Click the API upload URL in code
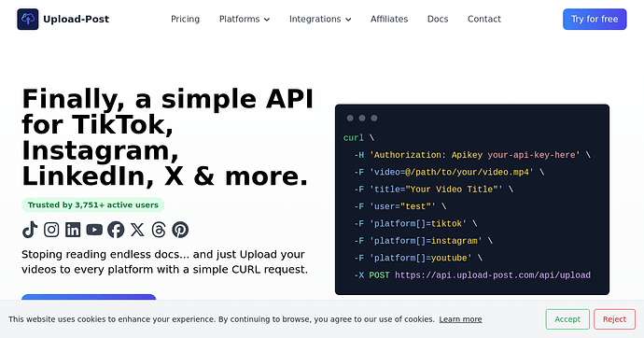 [493, 275]
